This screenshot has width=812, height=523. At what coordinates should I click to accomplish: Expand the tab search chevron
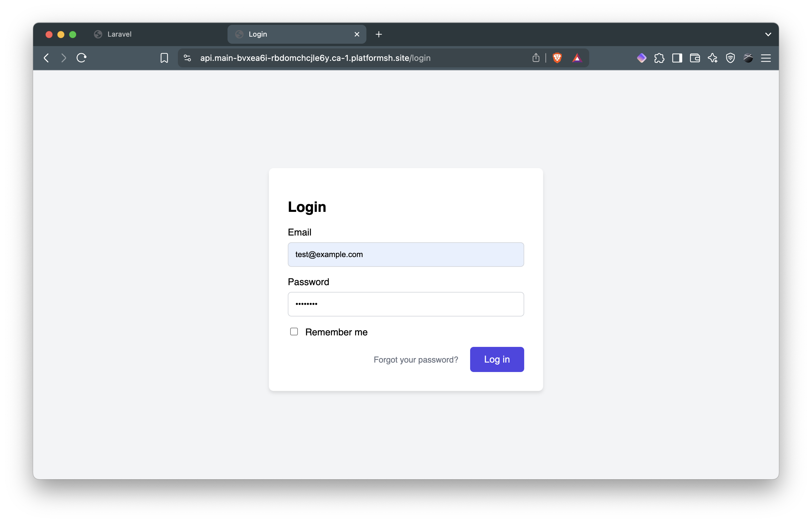pos(768,34)
